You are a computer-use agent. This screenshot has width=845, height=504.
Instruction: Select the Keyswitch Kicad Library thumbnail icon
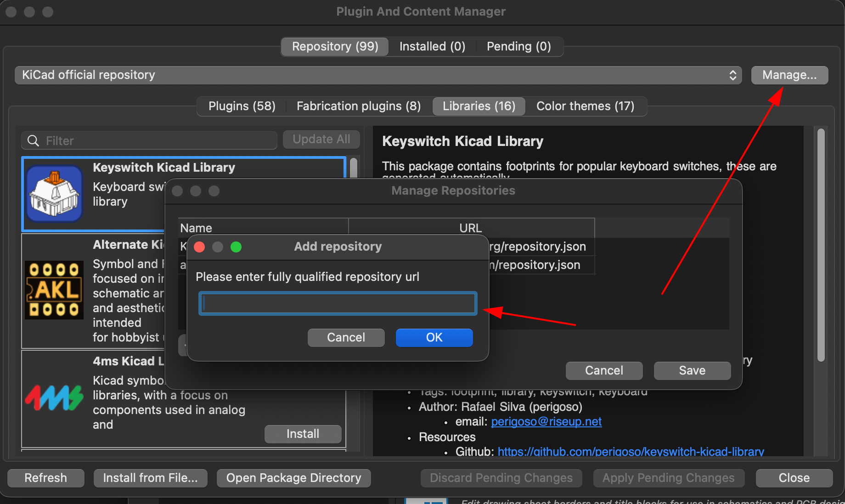(54, 194)
